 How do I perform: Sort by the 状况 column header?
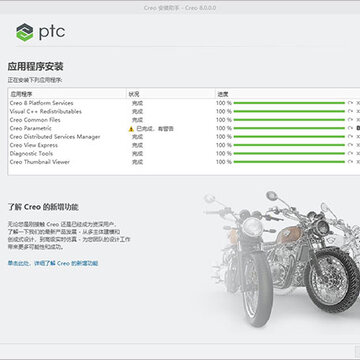(171, 94)
